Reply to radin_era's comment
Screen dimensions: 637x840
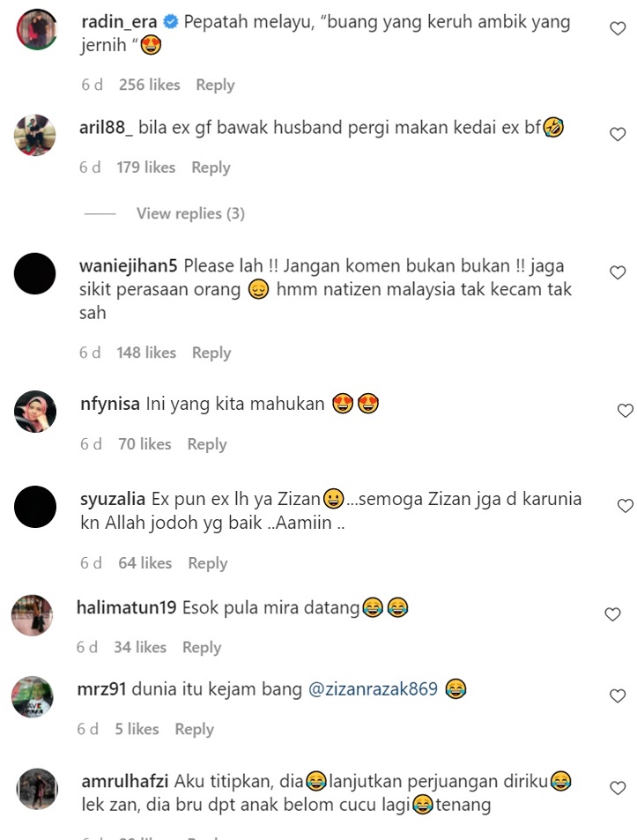coord(215,85)
